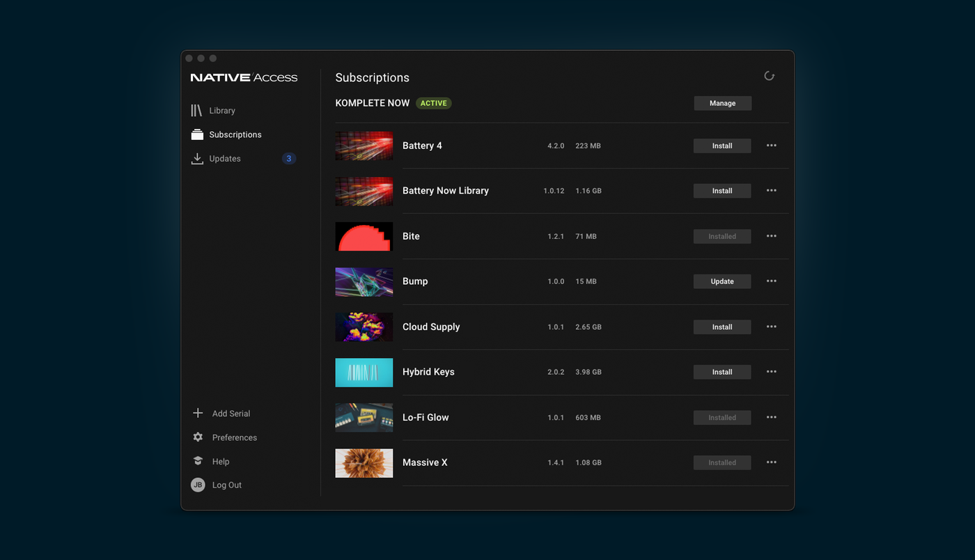975x560 pixels.
Task: Open the three-dot menu for Massive X
Action: [x=771, y=462]
